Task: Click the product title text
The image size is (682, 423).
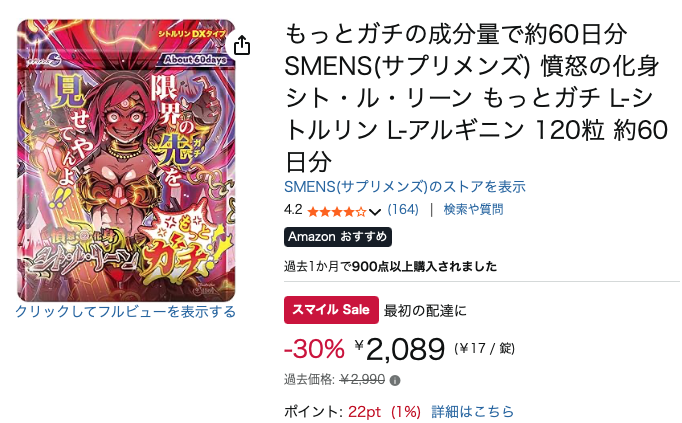Action: 476,98
